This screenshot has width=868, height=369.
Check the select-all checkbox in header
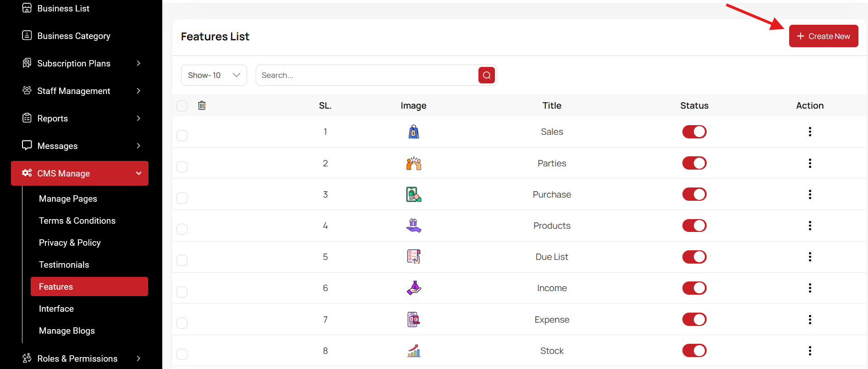coord(182,106)
